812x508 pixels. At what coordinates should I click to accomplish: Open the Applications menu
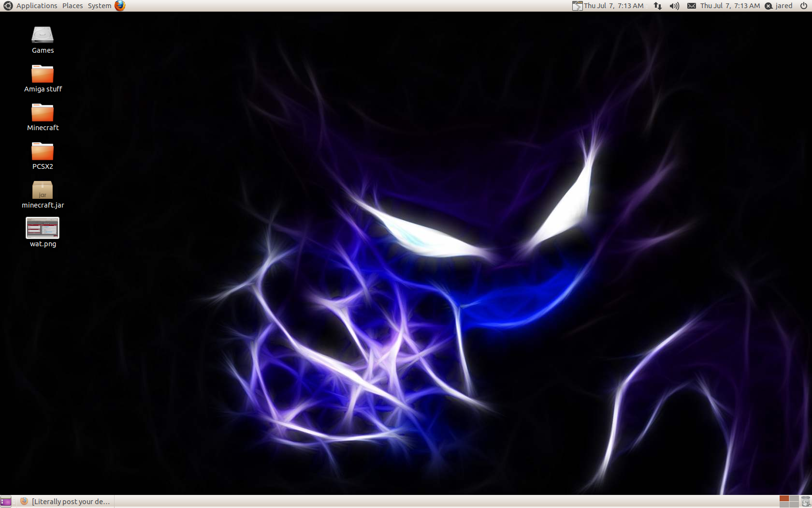point(36,6)
